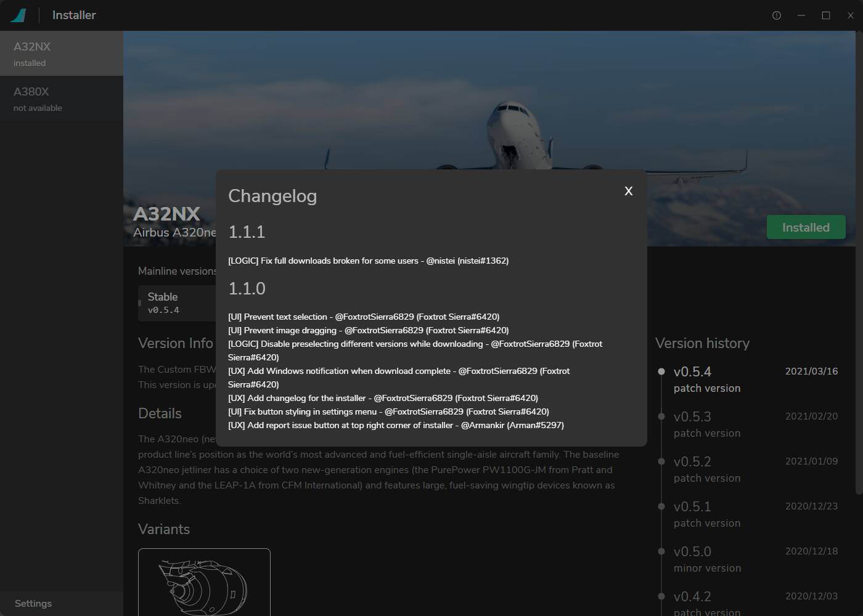
Task: Click the 'Prevent text selection' changelog line
Action: coord(364,317)
